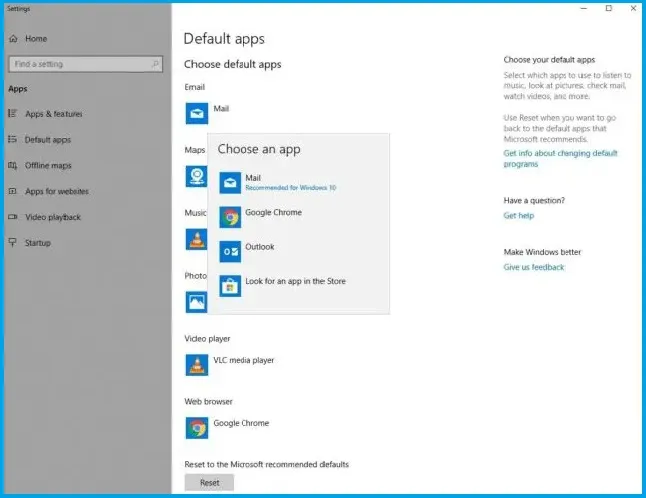Click the search magnifier icon

[x=155, y=64]
